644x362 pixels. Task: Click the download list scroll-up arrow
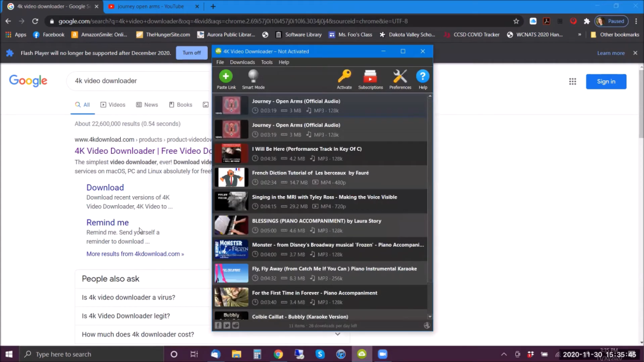point(430,97)
